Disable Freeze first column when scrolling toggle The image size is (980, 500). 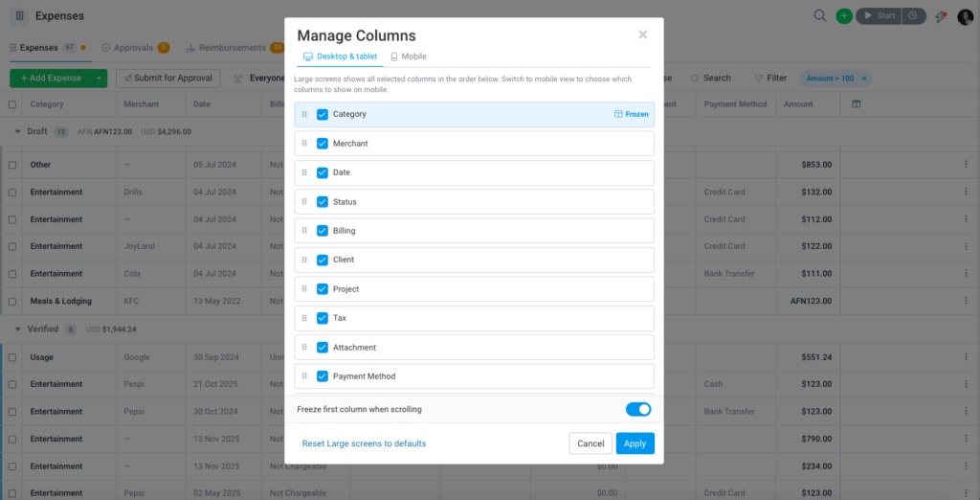click(x=638, y=409)
